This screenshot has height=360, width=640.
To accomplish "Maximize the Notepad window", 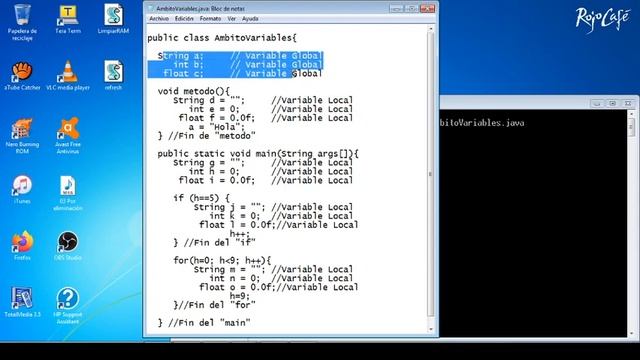I will (411, 8).
